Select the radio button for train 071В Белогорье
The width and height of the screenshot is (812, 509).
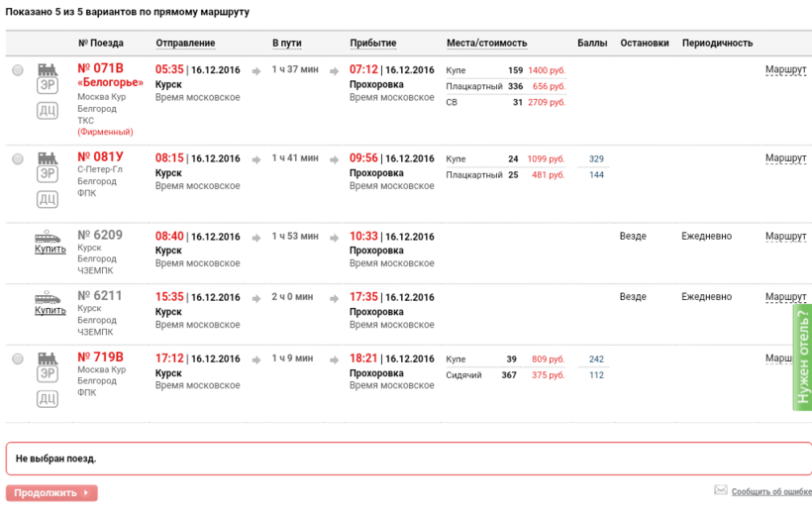click(18, 70)
